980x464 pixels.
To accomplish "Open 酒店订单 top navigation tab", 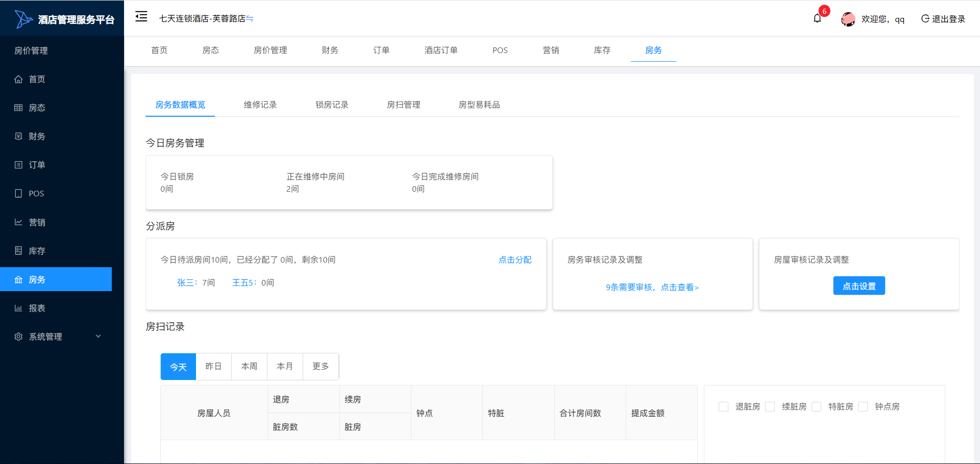I will (x=441, y=50).
